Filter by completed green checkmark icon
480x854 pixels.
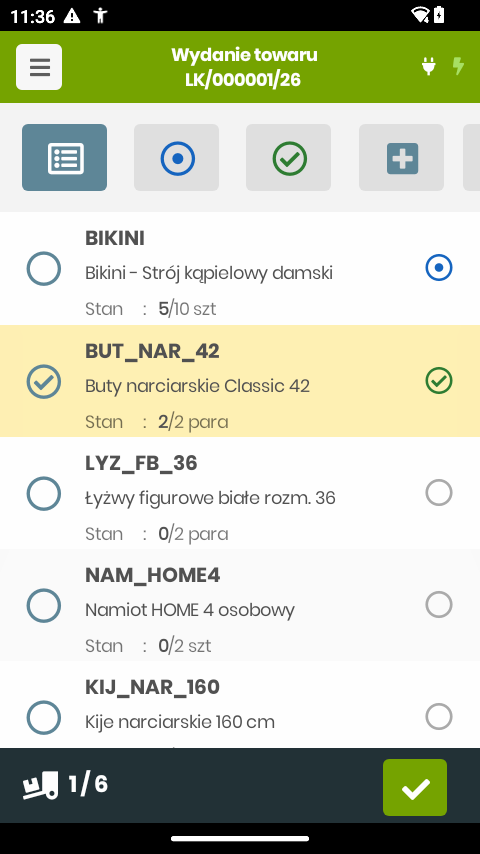(x=289, y=157)
